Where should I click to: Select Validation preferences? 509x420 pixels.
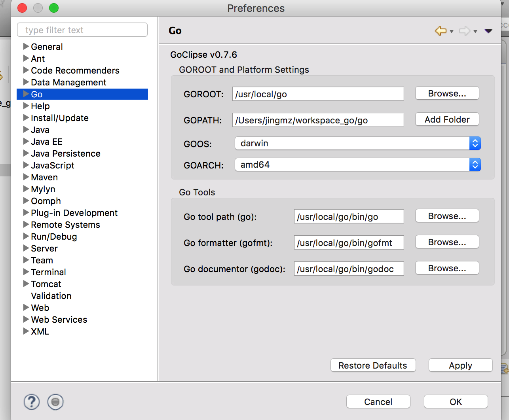point(51,296)
